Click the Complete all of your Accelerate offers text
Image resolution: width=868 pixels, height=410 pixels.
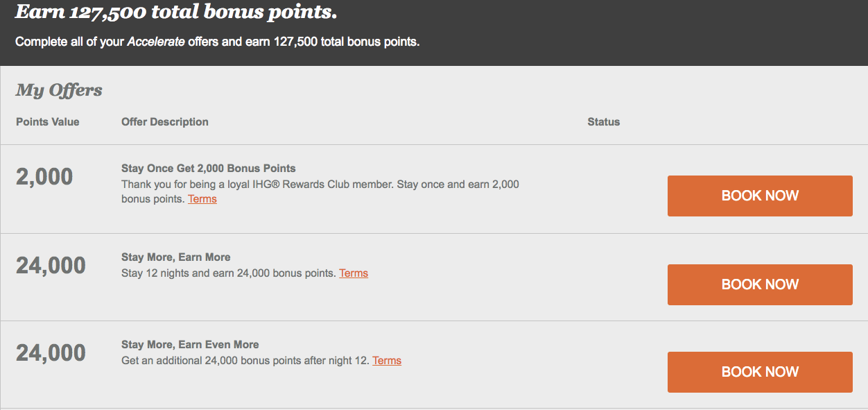pyautogui.click(x=217, y=42)
